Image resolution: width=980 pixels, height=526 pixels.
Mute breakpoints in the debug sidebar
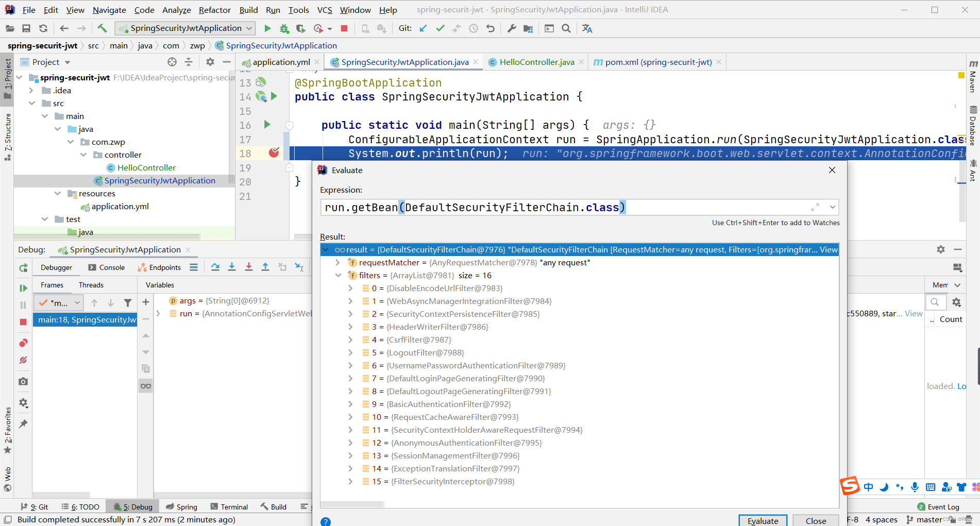pos(23,360)
